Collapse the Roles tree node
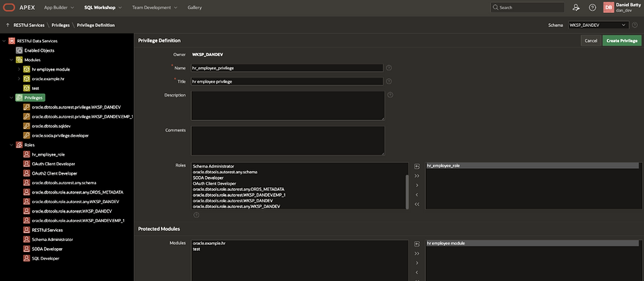 12,145
